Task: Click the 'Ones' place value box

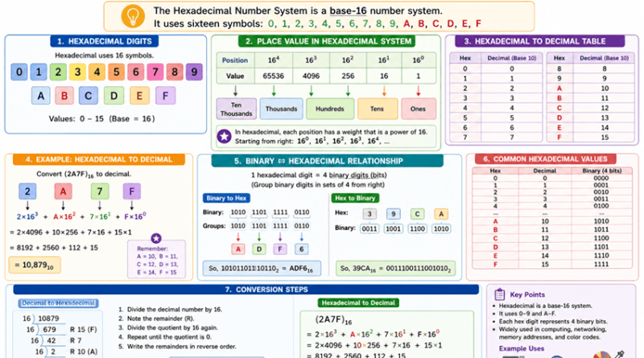Action: coord(418,109)
